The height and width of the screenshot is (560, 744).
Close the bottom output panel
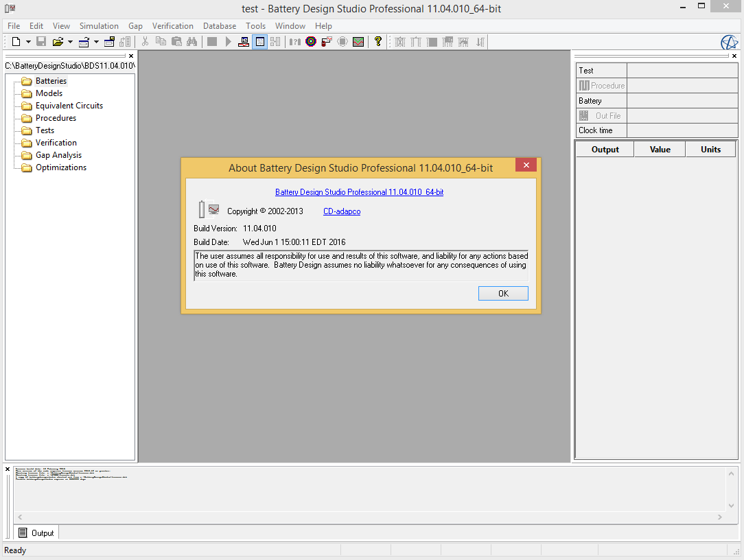(x=8, y=469)
